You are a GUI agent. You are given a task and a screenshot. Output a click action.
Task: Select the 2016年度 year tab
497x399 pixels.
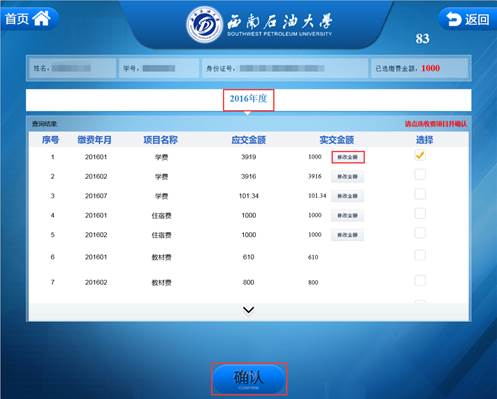(x=248, y=100)
